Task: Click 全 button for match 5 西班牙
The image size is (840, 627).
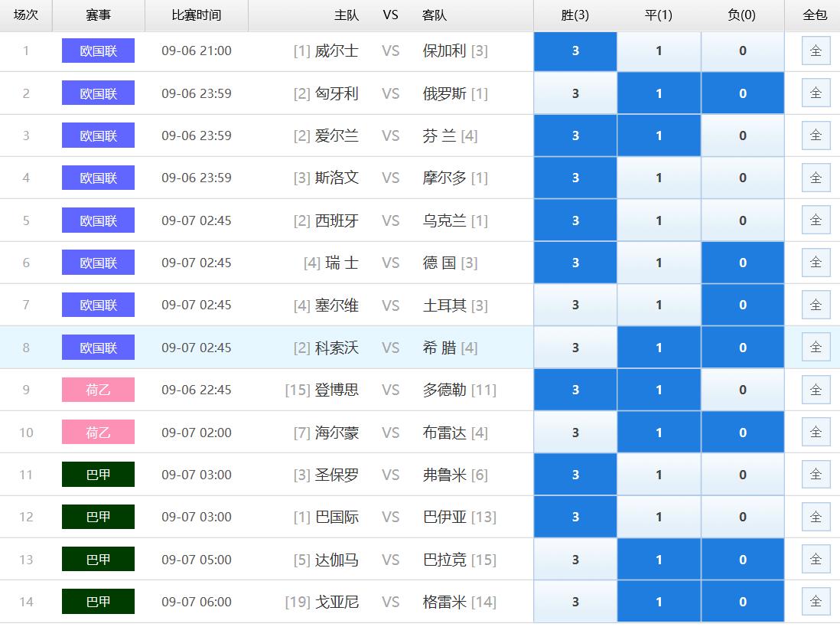Action: pyautogui.click(x=816, y=220)
